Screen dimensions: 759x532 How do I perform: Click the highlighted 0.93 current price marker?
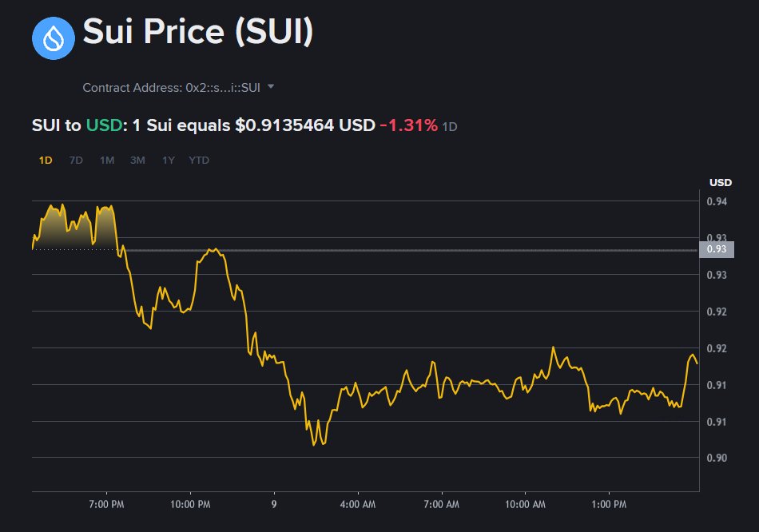[716, 249]
